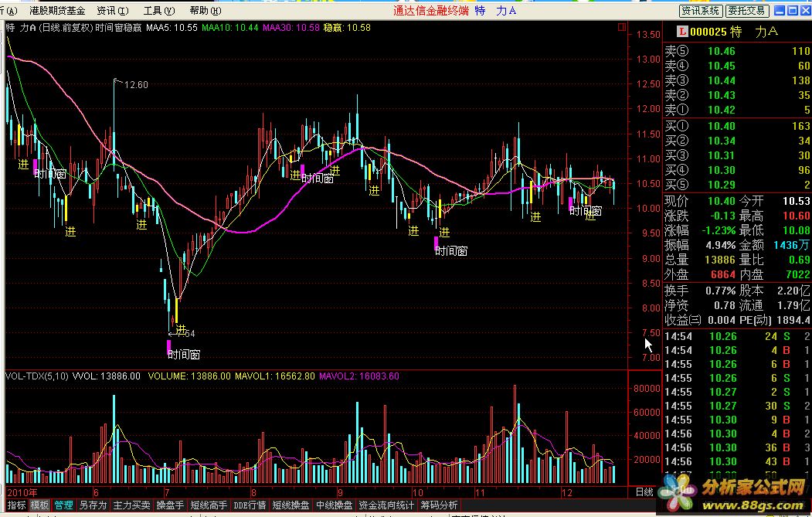This screenshot has height=517, width=812.
Task: Click 买⑤ price 10.29 row
Action: (x=737, y=185)
